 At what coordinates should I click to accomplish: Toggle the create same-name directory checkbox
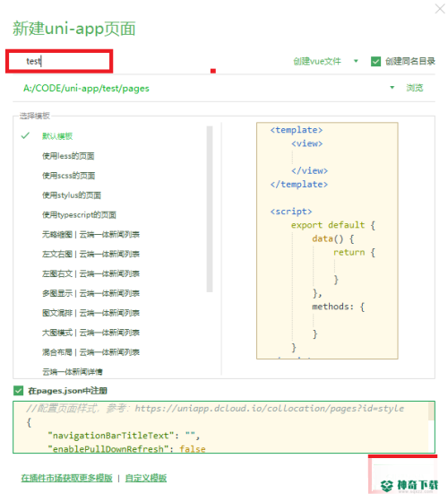coord(375,61)
